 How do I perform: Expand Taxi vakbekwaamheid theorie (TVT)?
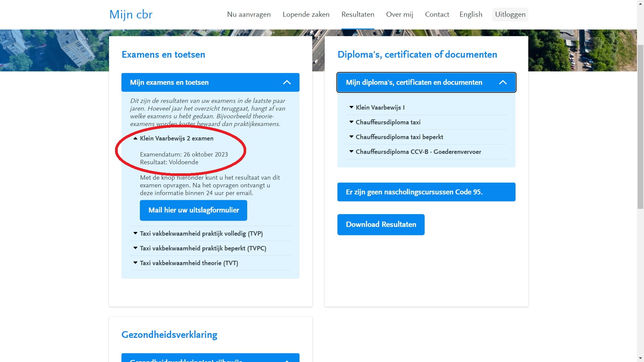(x=189, y=263)
